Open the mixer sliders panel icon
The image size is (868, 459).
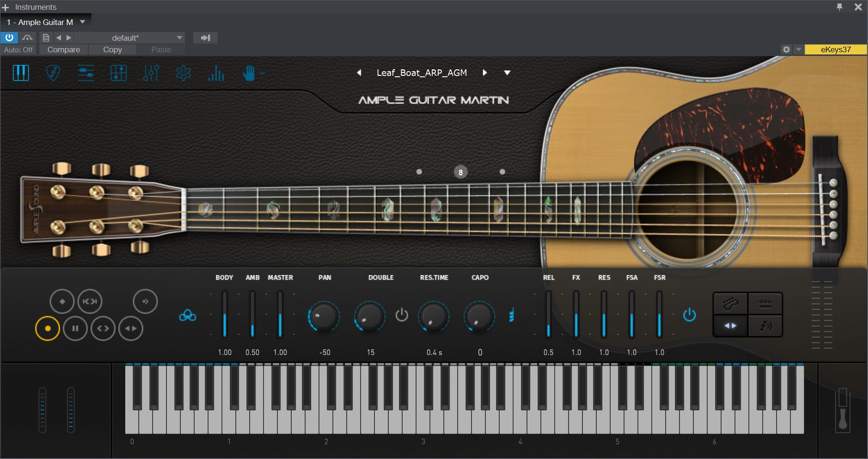[x=151, y=73]
